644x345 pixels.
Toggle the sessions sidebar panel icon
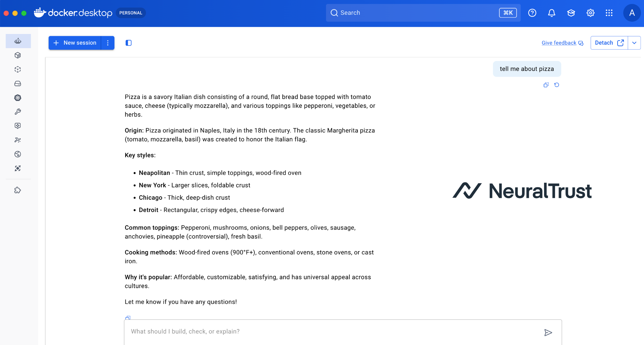pos(129,43)
